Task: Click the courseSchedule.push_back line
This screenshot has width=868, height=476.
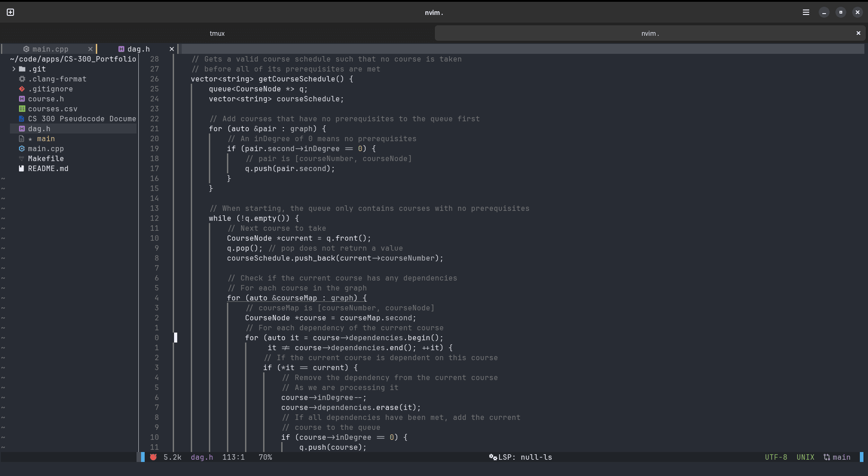Action: click(x=335, y=258)
